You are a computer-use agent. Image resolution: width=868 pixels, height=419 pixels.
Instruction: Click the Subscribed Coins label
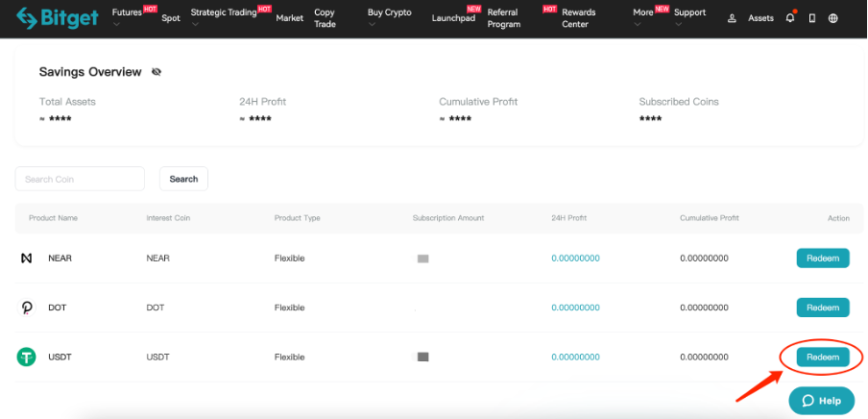[x=679, y=102]
